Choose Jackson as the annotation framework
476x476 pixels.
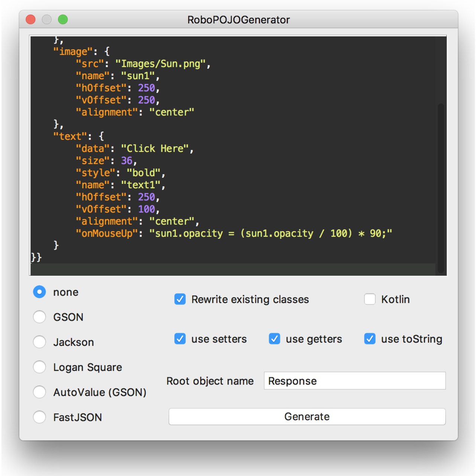(39, 342)
